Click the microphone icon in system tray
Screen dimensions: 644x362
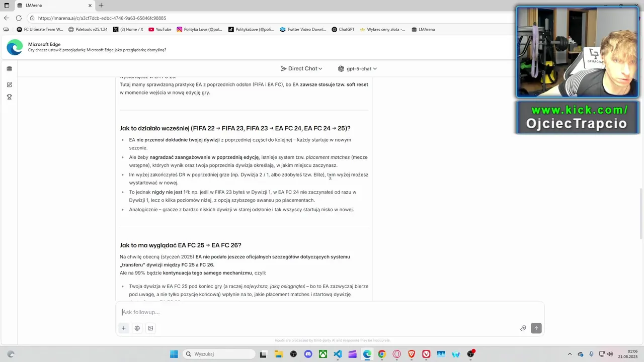(x=591, y=354)
